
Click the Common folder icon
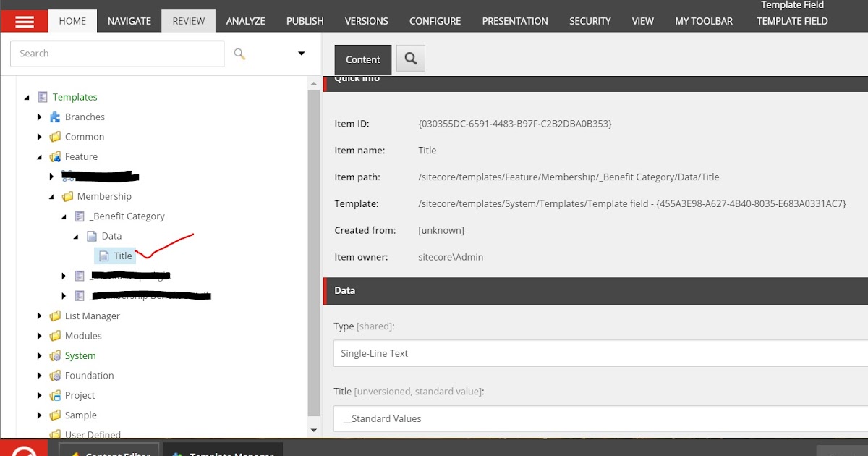point(54,137)
